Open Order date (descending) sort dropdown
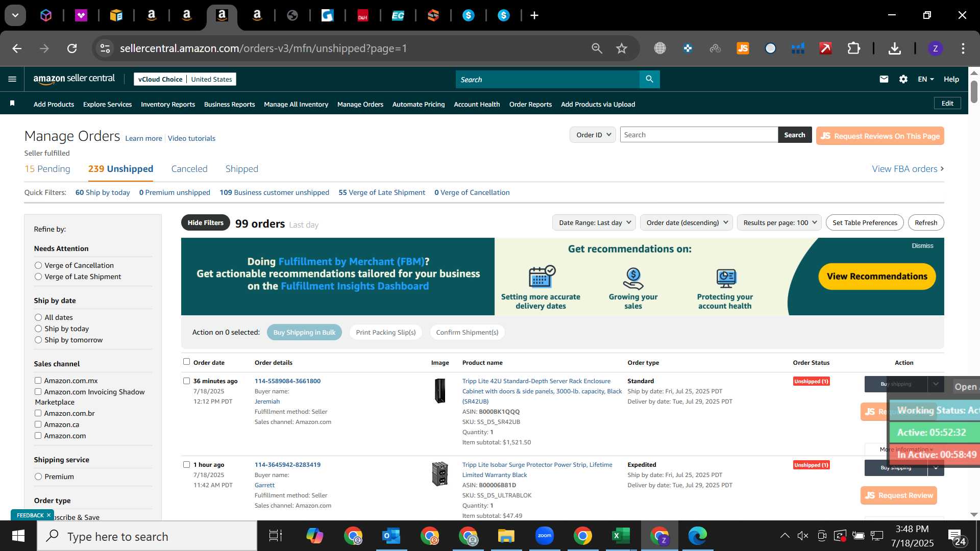Screen dimensions: 980x551 pyautogui.click(x=687, y=222)
